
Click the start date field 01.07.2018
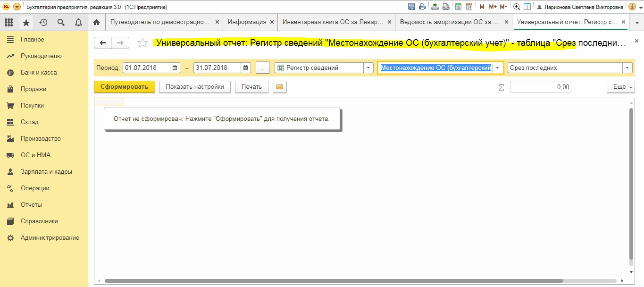pyautogui.click(x=146, y=68)
